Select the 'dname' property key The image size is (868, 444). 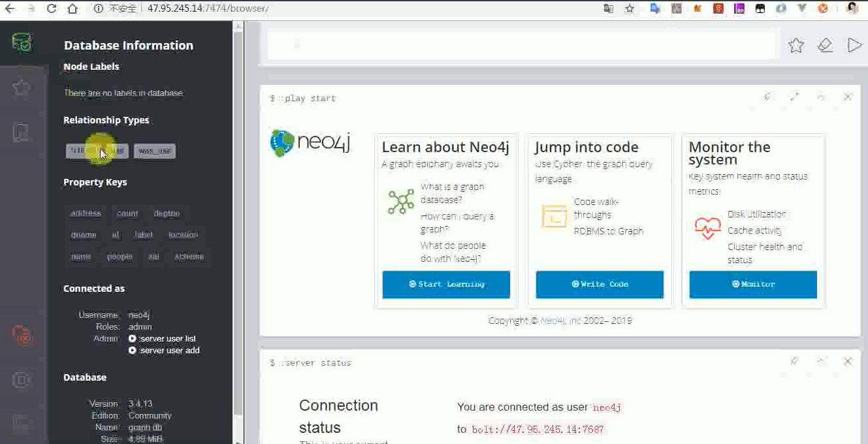tap(84, 235)
